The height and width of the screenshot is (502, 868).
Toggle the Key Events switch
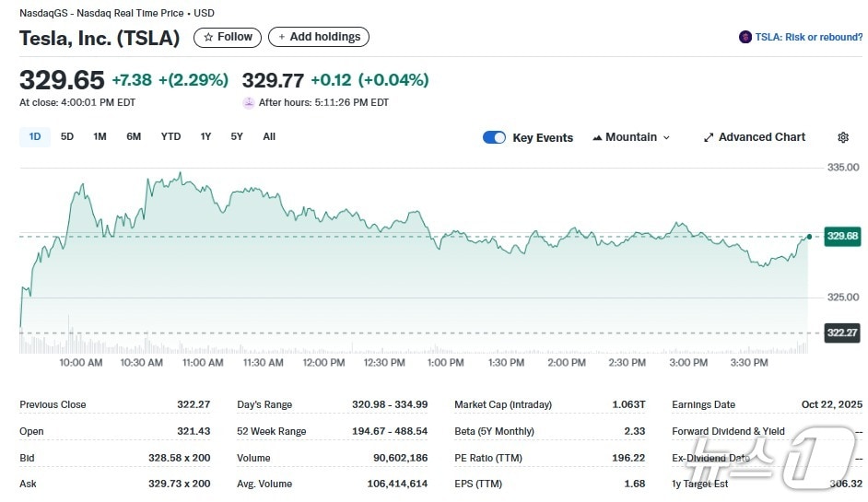coord(494,137)
